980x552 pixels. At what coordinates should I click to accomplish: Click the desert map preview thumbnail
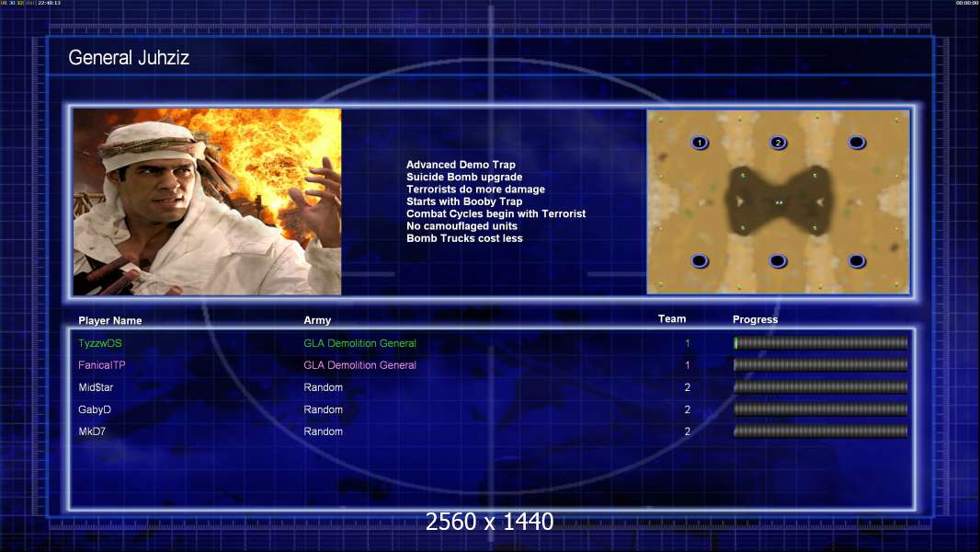click(x=778, y=201)
